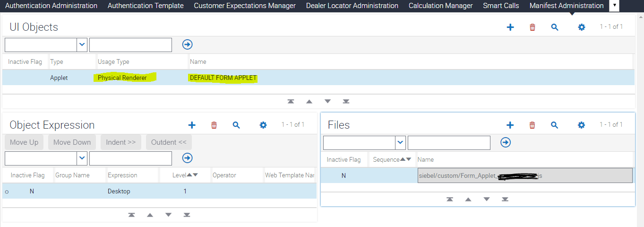Image resolution: width=644 pixels, height=227 pixels.
Task: Select the Desktop expression row radio indicator
Action: click(x=7, y=192)
